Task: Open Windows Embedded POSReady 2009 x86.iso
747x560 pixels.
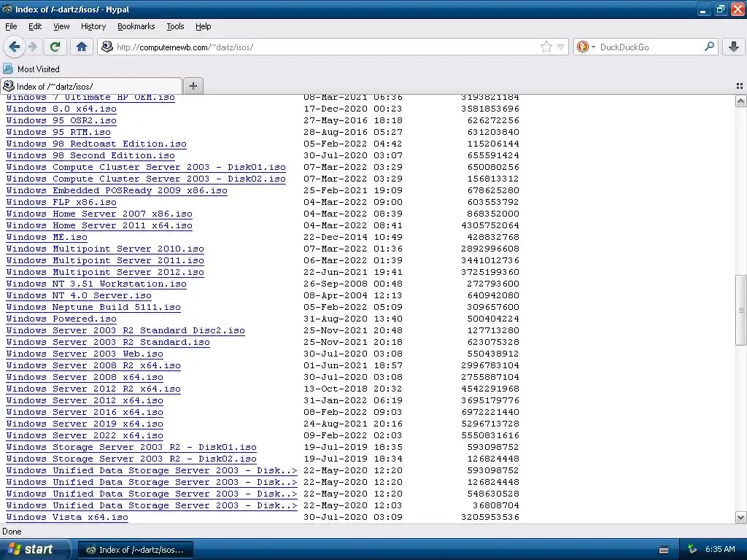Action: point(117,190)
